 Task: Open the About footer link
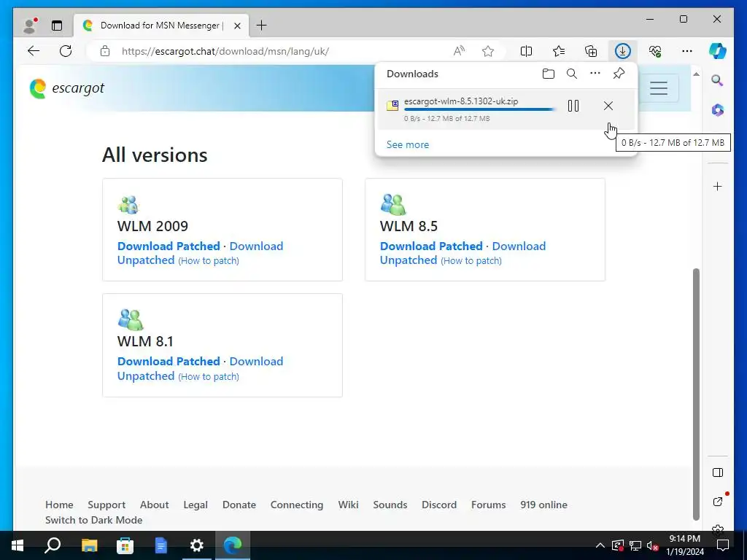155,505
